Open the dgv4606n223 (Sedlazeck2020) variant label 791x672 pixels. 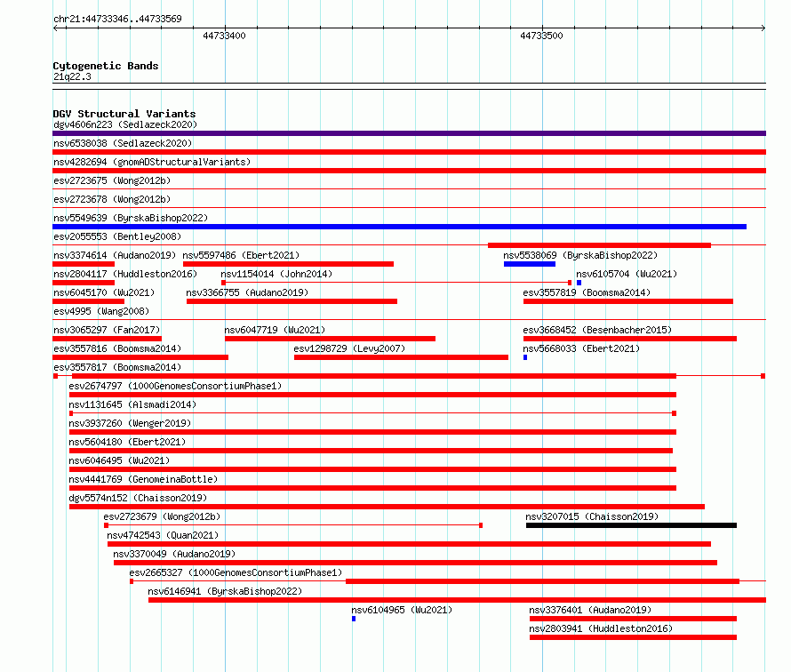[125, 124]
